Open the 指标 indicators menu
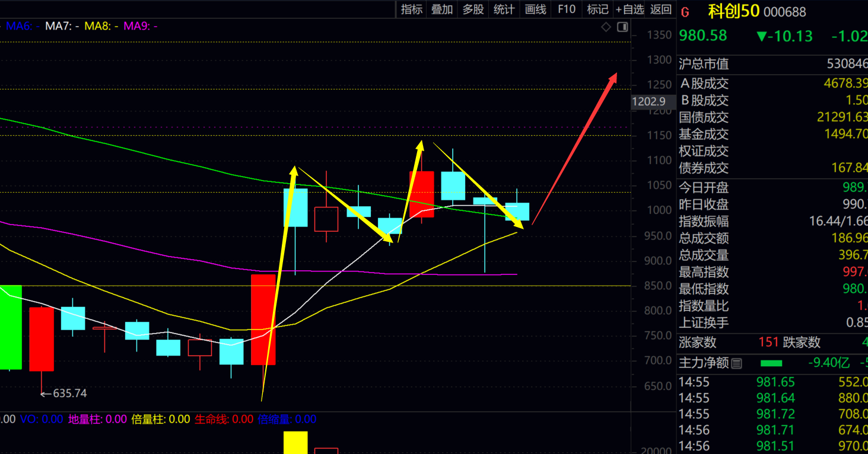This screenshot has height=454, width=868. click(x=411, y=9)
